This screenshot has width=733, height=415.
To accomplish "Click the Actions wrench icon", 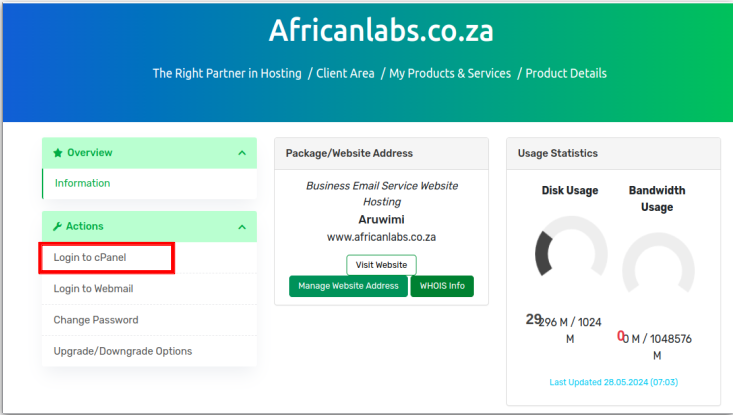I will [x=57, y=226].
